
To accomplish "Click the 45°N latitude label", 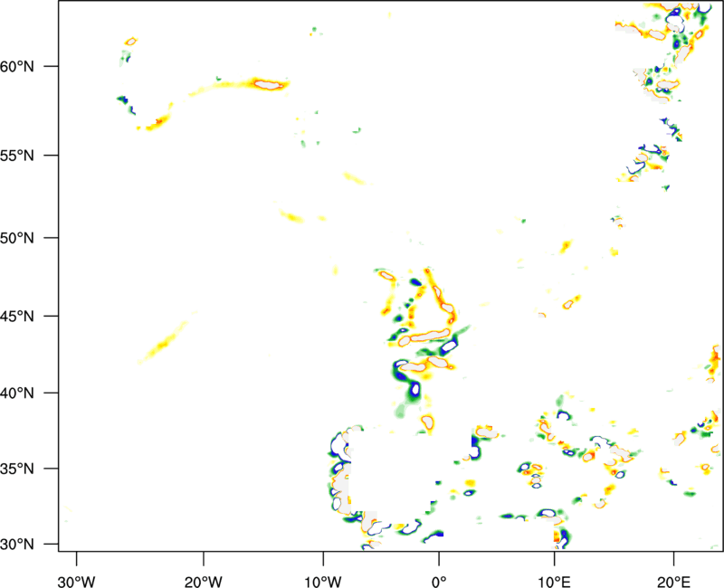I will pos(17,317).
